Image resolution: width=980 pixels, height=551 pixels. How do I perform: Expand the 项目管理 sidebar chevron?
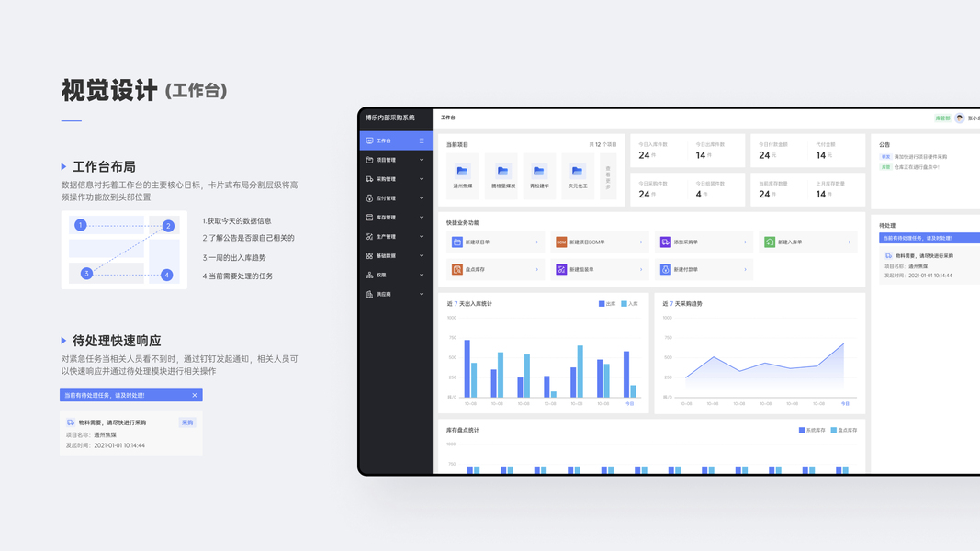[x=422, y=160]
